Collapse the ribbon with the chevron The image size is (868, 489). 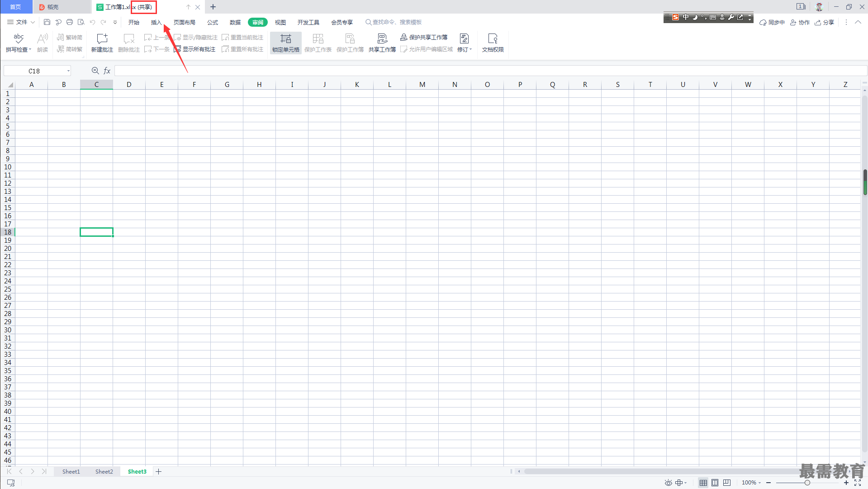(x=858, y=22)
